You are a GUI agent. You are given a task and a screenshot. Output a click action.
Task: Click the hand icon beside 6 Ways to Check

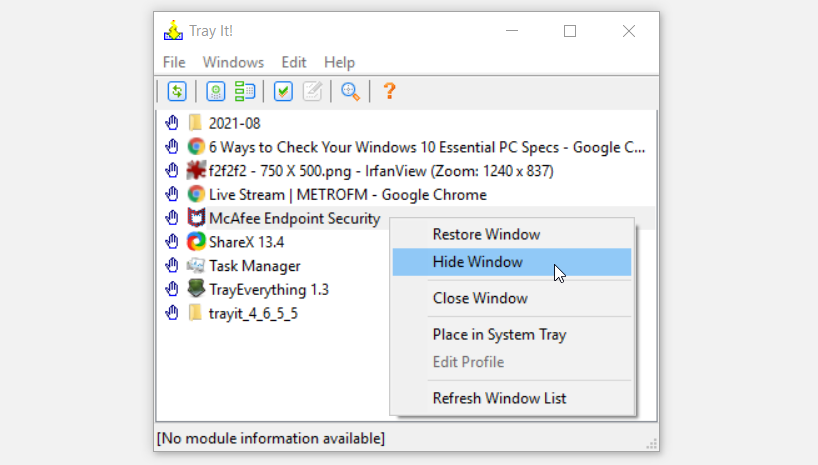tap(172, 147)
